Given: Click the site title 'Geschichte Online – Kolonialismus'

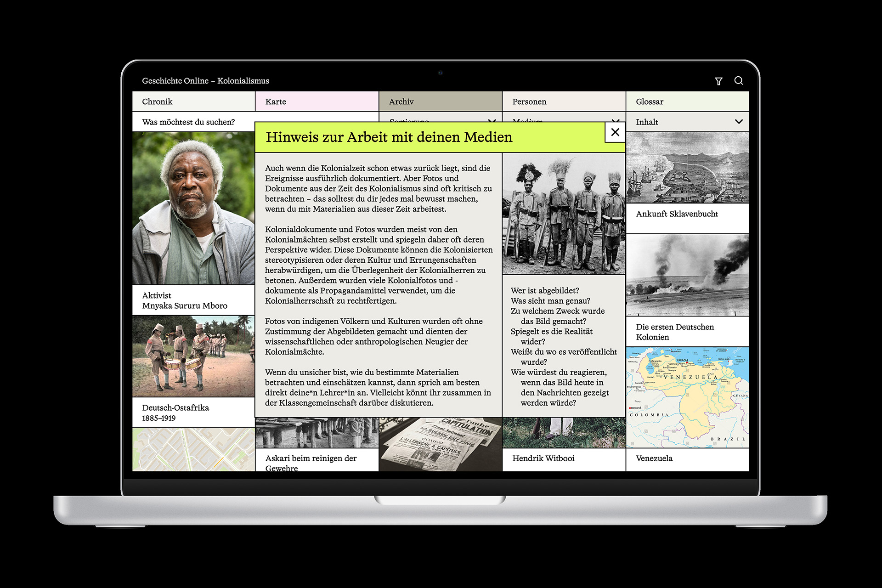Looking at the screenshot, I should click(205, 81).
